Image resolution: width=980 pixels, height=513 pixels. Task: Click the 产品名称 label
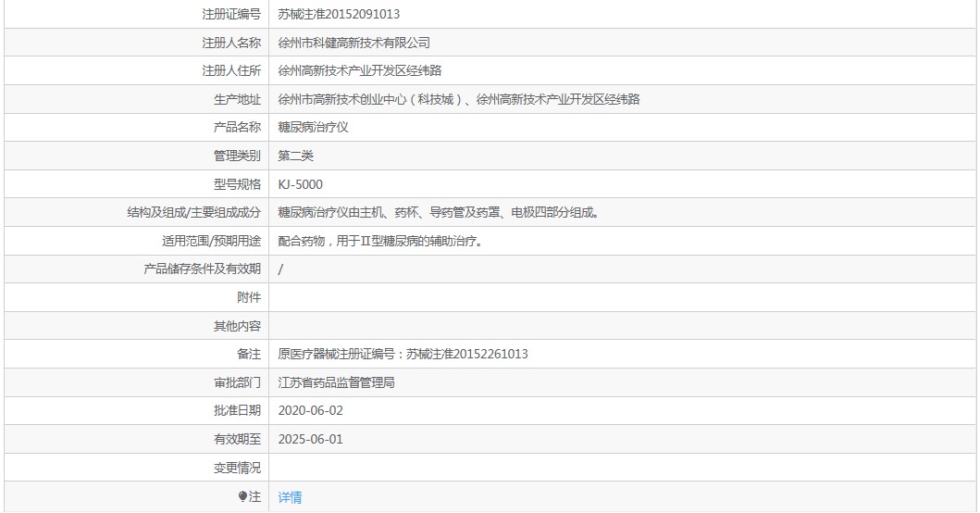[238, 128]
